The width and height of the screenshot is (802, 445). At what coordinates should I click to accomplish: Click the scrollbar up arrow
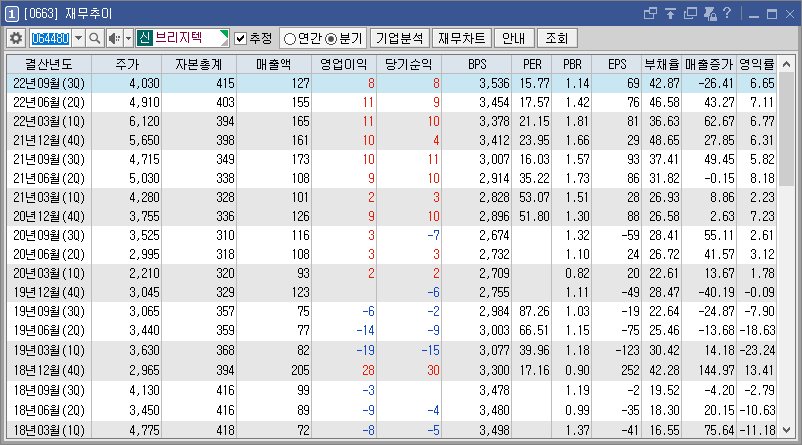click(786, 64)
